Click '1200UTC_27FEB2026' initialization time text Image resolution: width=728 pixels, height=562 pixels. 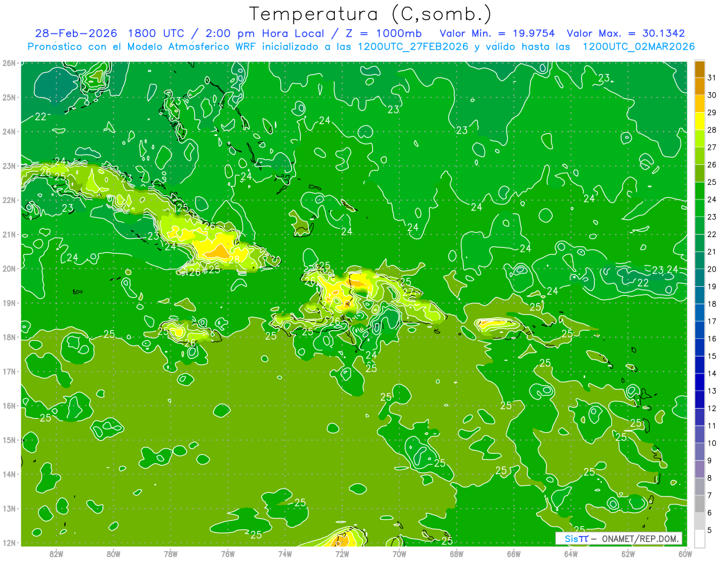tap(412, 47)
